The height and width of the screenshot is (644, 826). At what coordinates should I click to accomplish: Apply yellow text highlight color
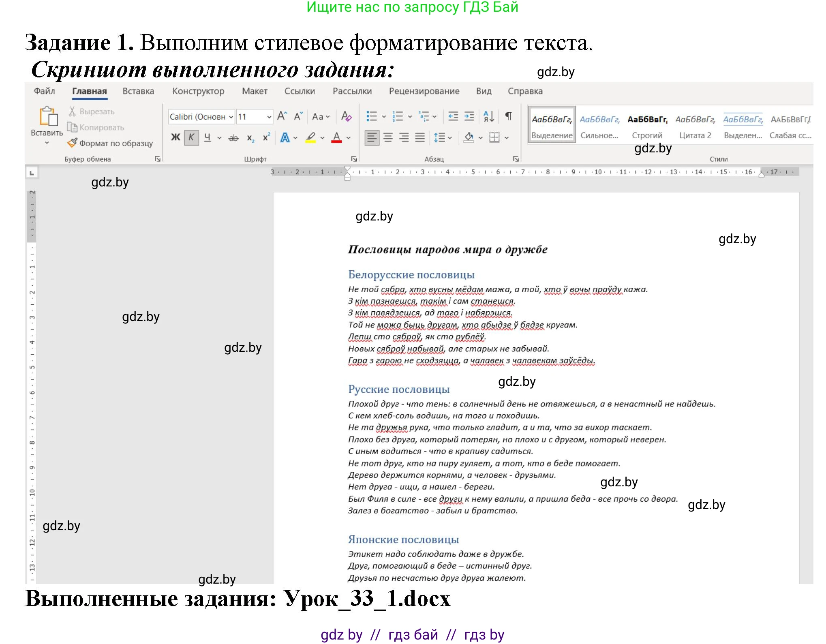pyautogui.click(x=311, y=138)
